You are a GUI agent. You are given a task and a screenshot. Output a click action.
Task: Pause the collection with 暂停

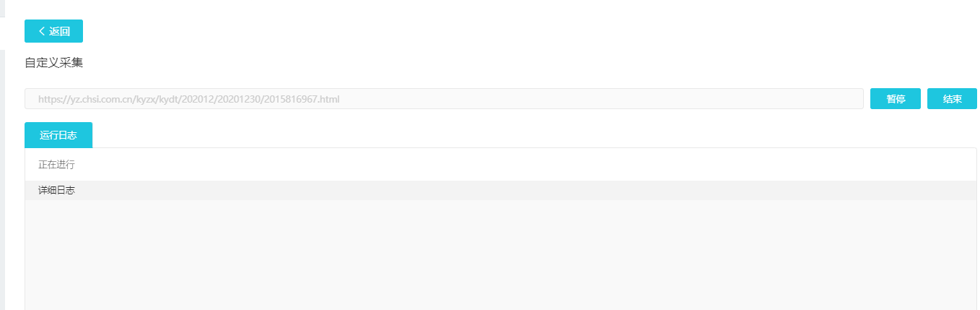click(x=895, y=99)
